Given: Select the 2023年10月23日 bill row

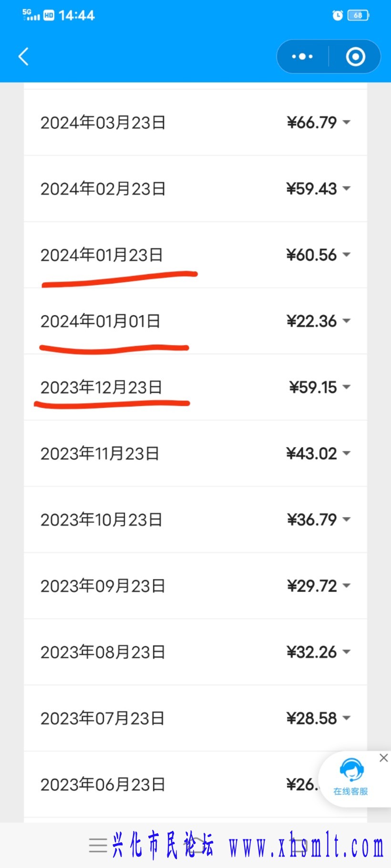Looking at the screenshot, I should pos(195,520).
